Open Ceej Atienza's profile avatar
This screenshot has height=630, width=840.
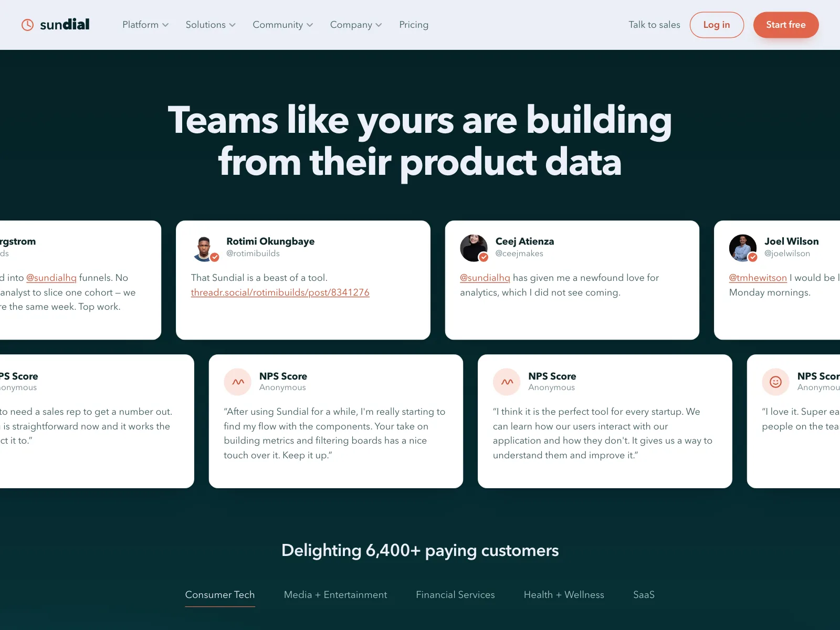474,248
